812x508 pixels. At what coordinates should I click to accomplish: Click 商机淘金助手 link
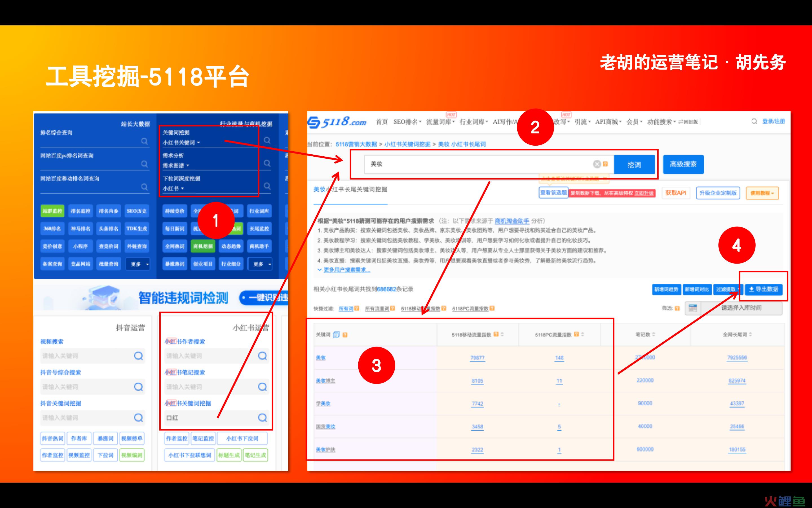pos(512,221)
